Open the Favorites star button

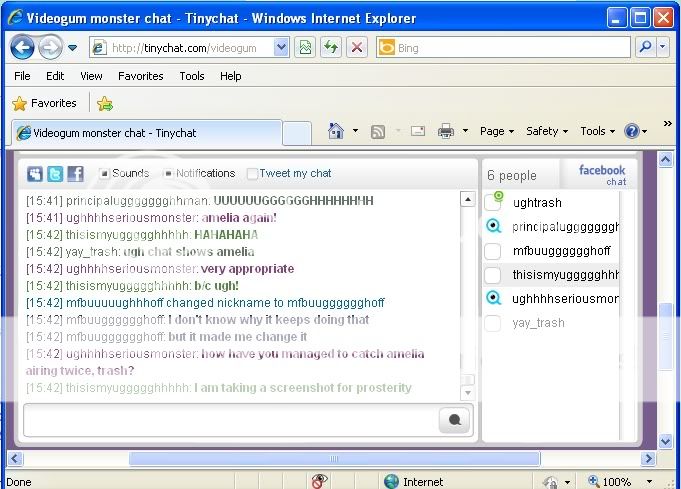pyautogui.click(x=44, y=103)
